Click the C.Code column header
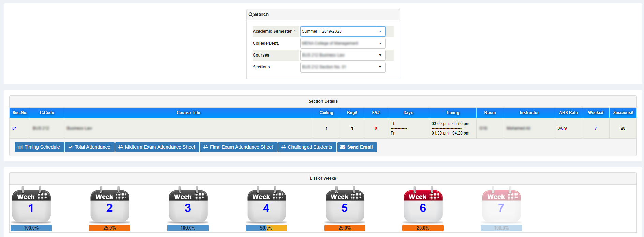The width and height of the screenshot is (644, 237). click(x=47, y=113)
